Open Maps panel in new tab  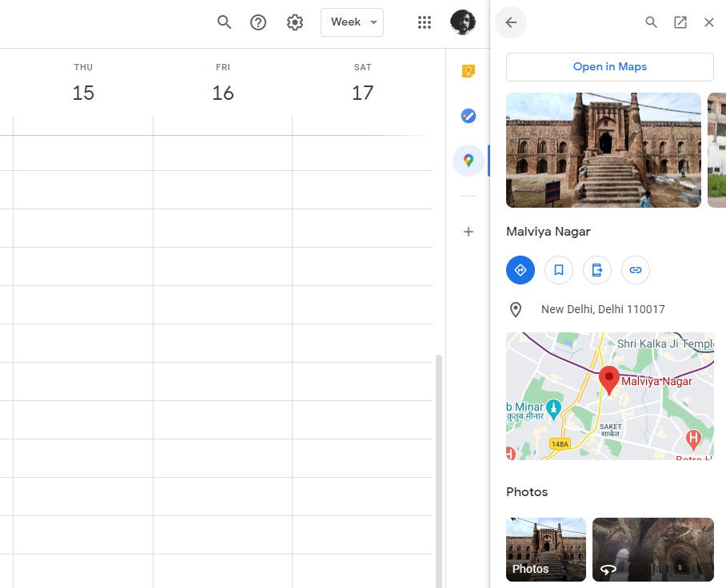coord(680,22)
